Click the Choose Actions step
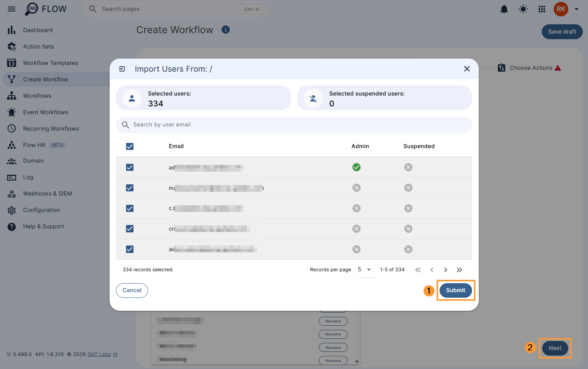The image size is (588, 369). pos(529,68)
